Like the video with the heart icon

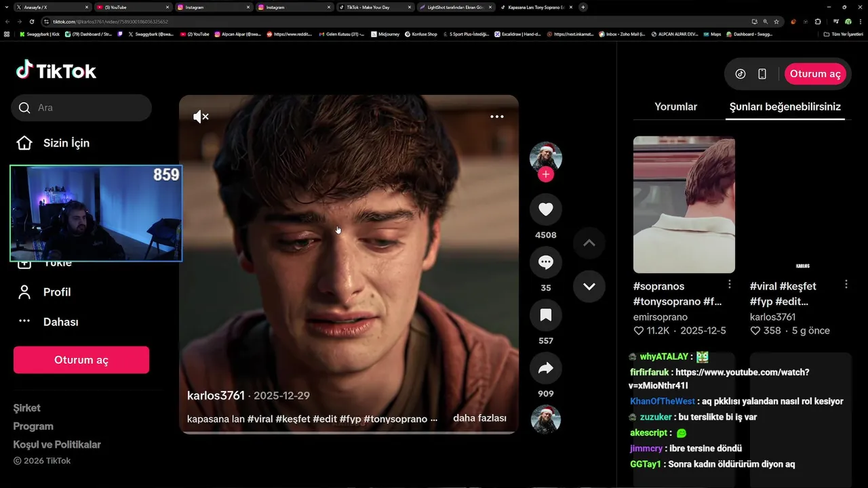[x=546, y=209]
